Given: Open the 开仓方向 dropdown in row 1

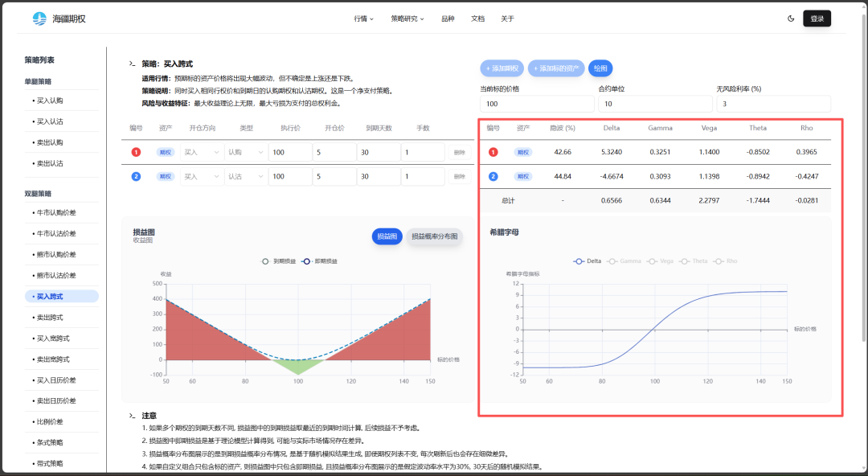Looking at the screenshot, I should 201,152.
